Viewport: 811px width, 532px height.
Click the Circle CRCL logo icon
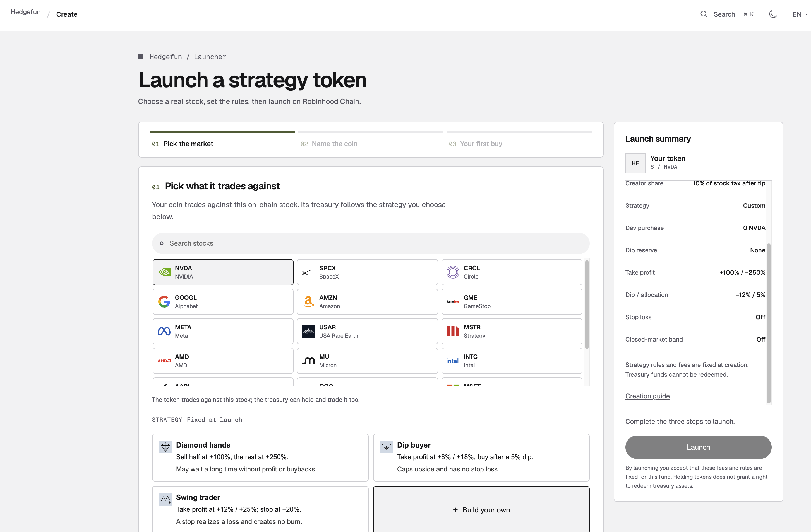(x=452, y=272)
